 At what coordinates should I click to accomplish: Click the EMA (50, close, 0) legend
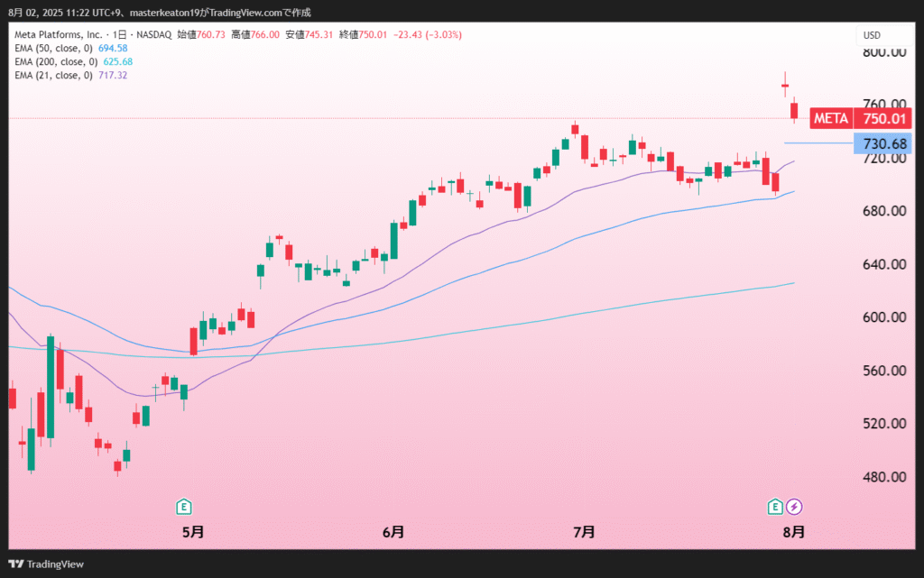coord(53,49)
